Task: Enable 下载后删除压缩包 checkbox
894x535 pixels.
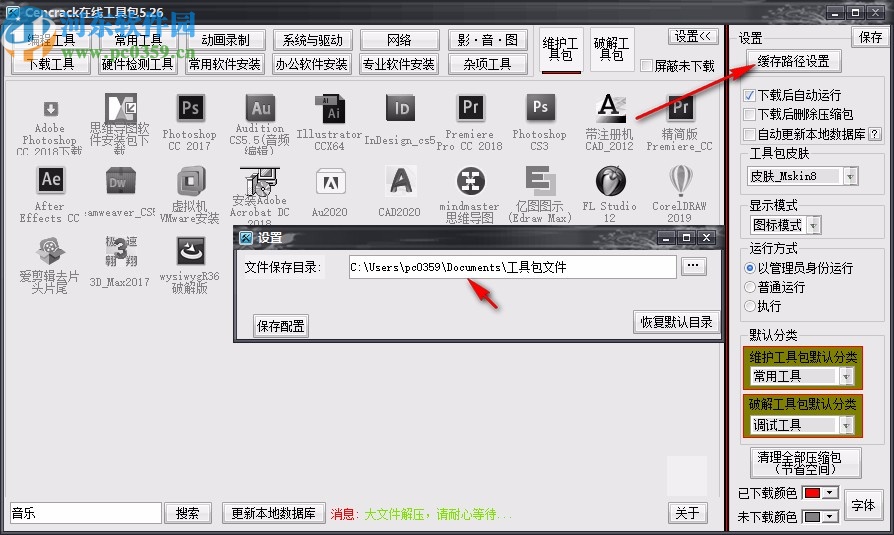Action: click(x=750, y=115)
